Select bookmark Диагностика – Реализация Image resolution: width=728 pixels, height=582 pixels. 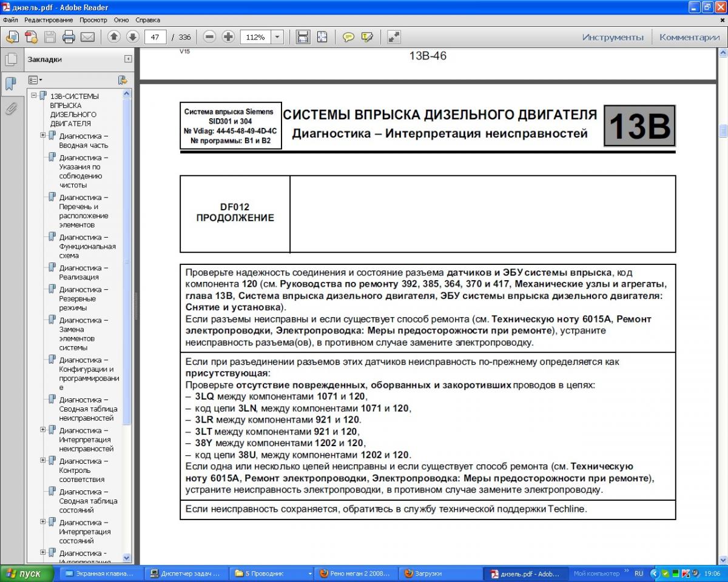(x=84, y=272)
